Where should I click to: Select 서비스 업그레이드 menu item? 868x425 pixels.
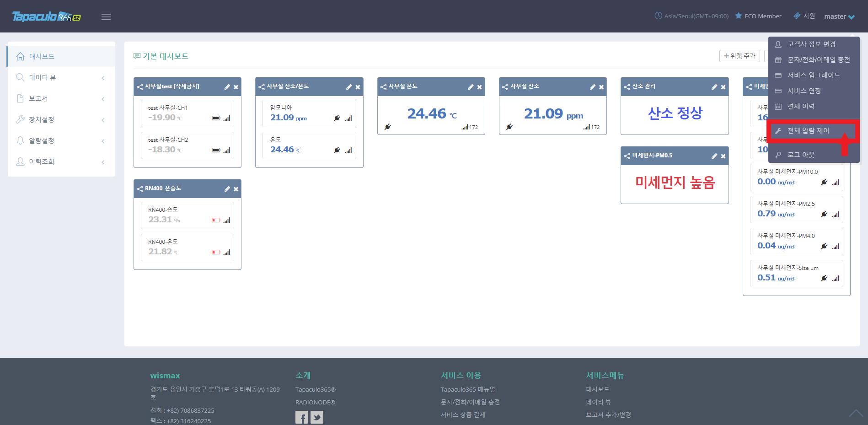pyautogui.click(x=814, y=75)
